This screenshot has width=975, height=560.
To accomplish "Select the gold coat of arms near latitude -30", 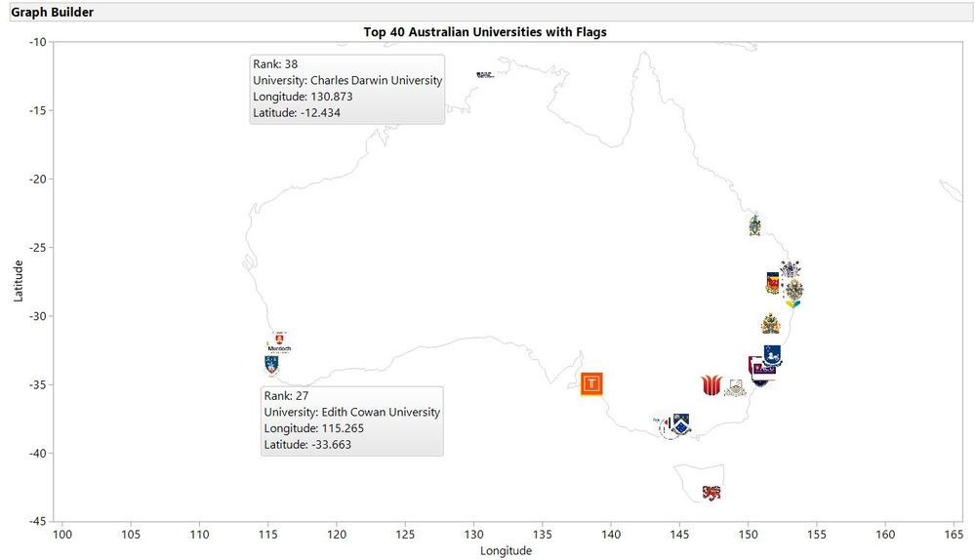I will click(x=770, y=324).
